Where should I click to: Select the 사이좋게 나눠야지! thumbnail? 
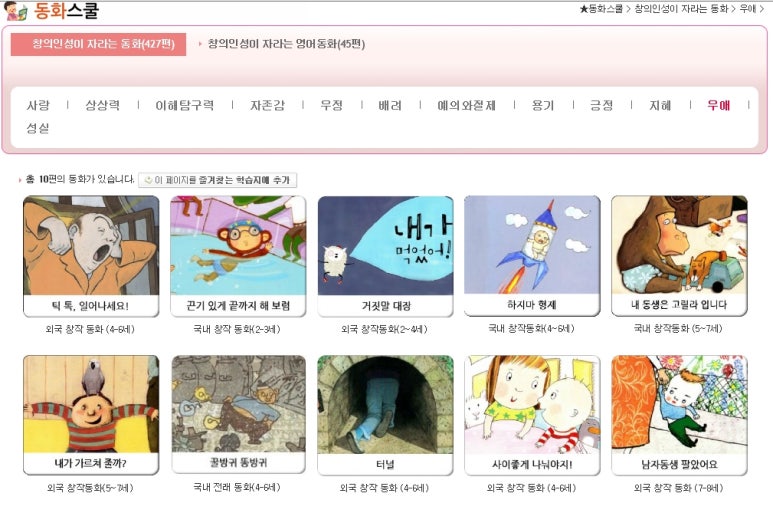tap(532, 404)
